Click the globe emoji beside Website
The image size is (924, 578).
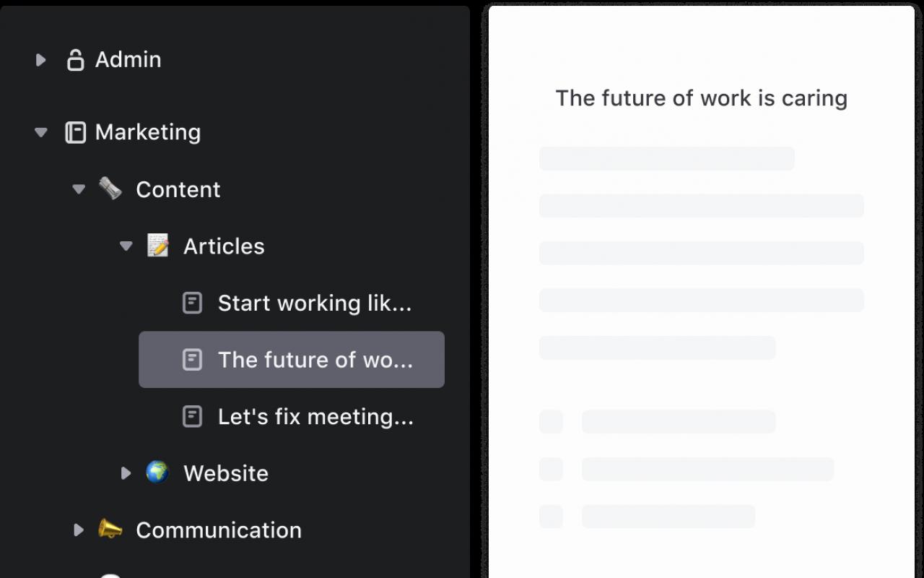point(157,473)
